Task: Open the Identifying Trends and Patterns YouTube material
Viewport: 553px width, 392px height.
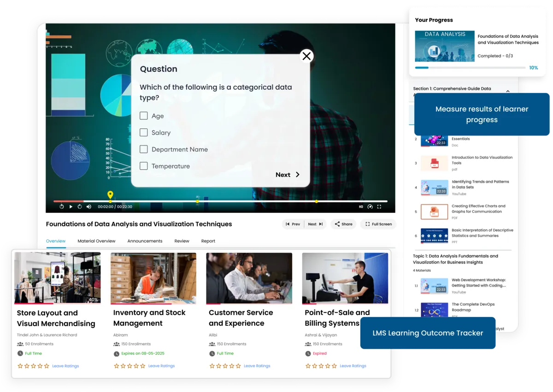Action: pyautogui.click(x=482, y=184)
